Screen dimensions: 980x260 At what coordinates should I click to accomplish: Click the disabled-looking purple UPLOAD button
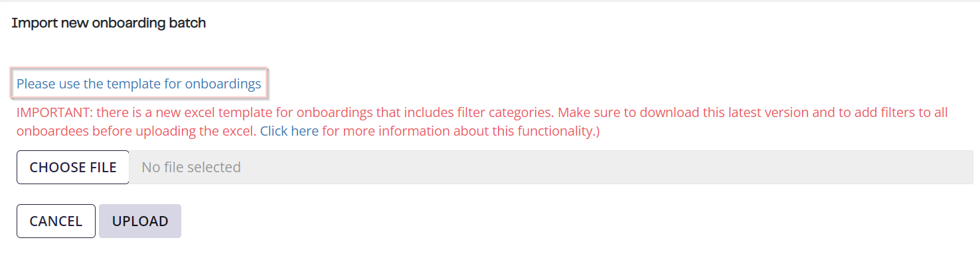[x=140, y=221]
